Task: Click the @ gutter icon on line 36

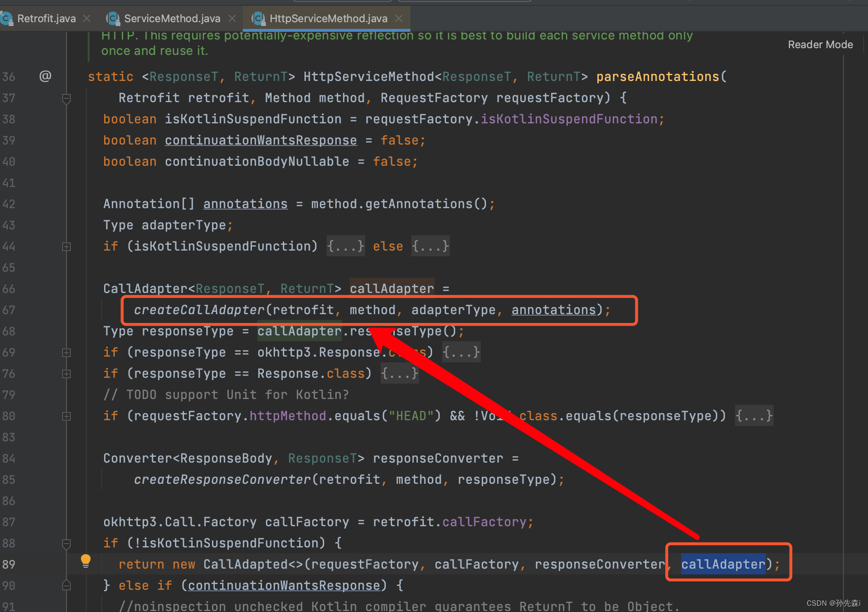Action: (45, 76)
